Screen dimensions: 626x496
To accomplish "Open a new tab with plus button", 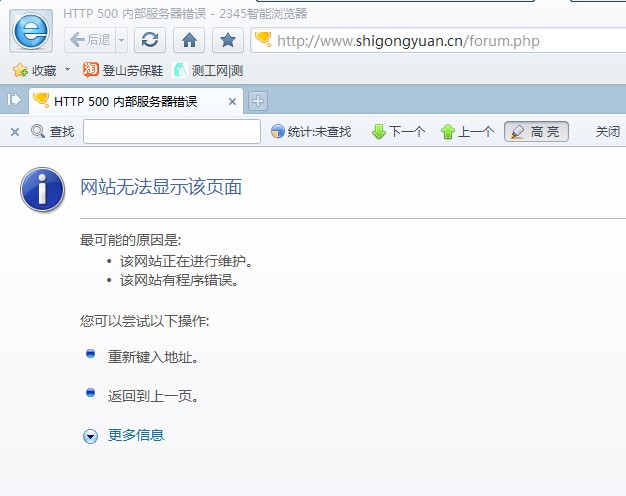I will click(258, 101).
